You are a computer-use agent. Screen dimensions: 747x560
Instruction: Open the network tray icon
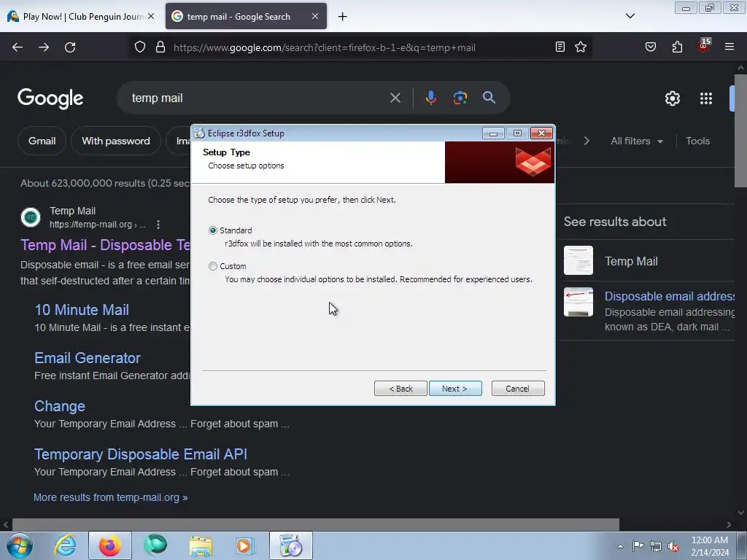coord(656,546)
